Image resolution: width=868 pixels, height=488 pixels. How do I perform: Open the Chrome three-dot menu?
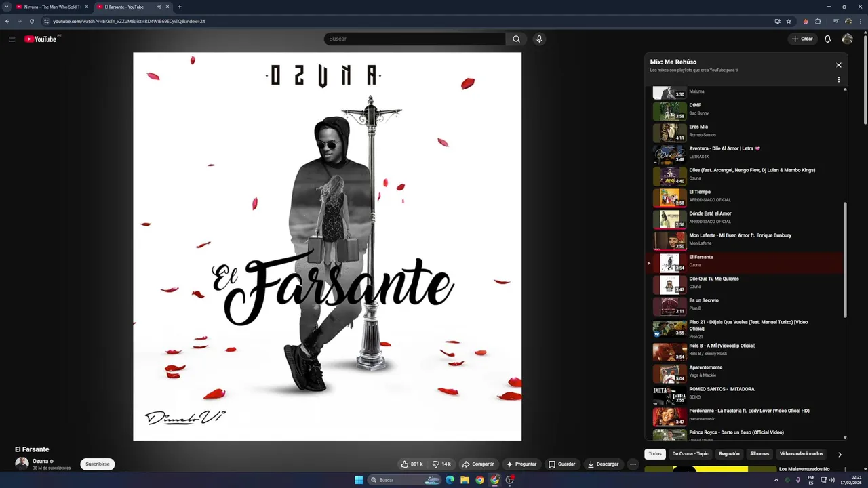coord(860,21)
